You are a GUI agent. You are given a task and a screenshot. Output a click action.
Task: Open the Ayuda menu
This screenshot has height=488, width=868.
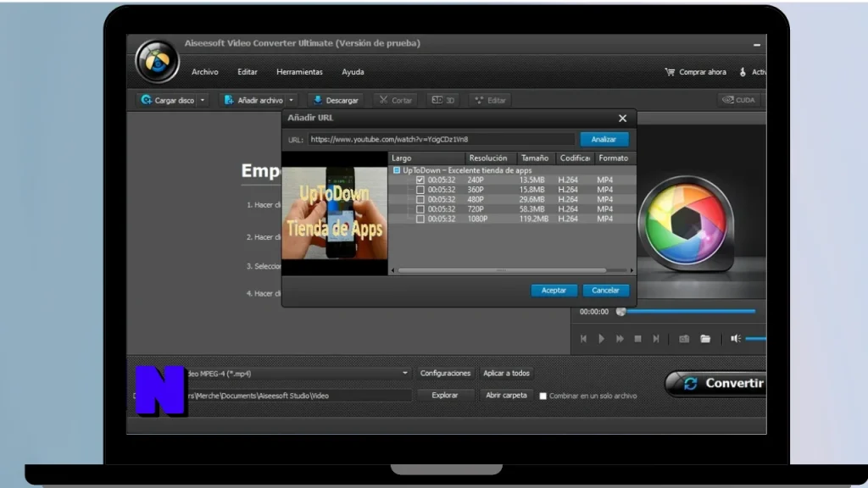coord(353,72)
